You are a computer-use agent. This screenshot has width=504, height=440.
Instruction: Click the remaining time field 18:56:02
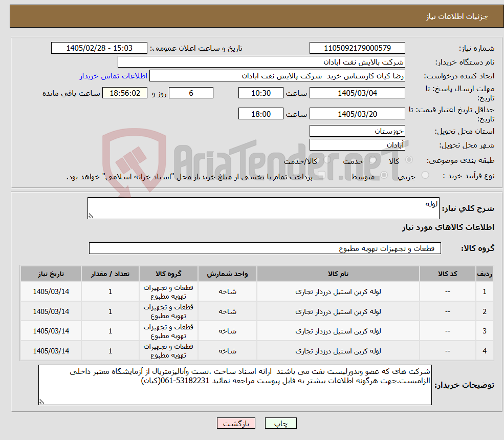pyautogui.click(x=125, y=93)
